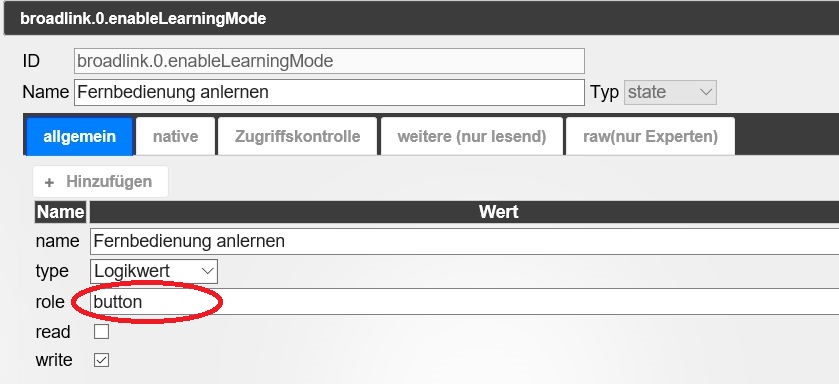Click the Hinzufügen button
Screen dimensions: 839x384
[101, 182]
